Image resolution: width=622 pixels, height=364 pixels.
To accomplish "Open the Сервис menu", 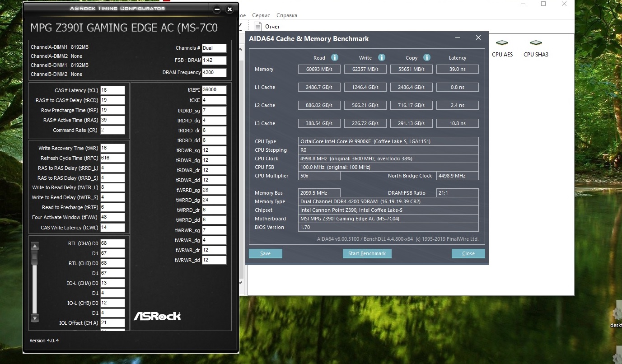I will pos(261,15).
